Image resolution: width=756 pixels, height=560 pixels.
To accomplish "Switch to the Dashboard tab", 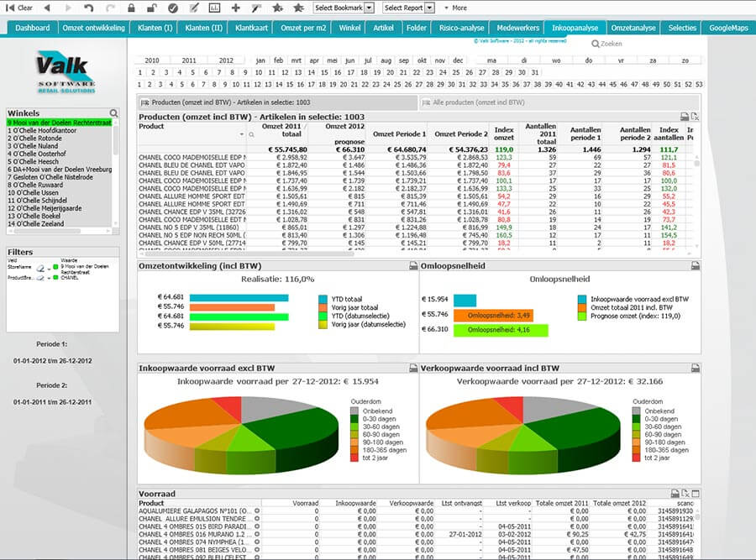I will point(32,28).
